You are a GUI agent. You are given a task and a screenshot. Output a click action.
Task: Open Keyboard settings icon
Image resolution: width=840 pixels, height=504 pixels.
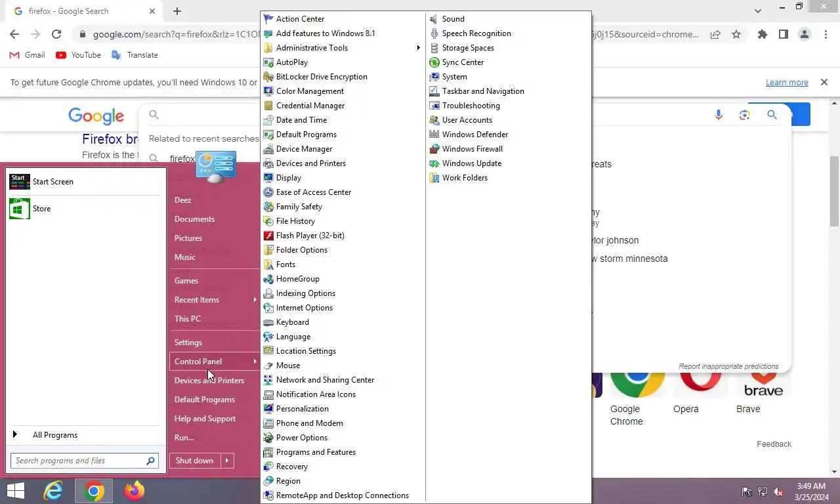268,322
